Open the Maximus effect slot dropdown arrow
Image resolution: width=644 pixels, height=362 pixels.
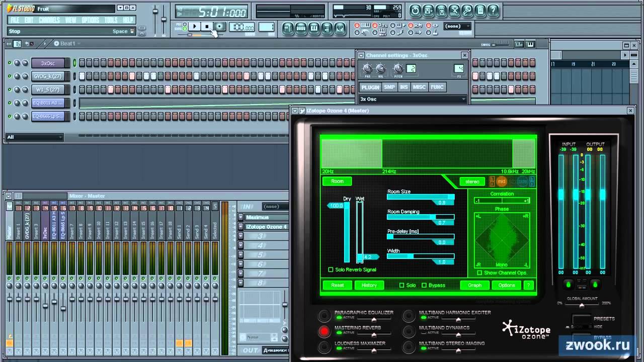click(240, 217)
